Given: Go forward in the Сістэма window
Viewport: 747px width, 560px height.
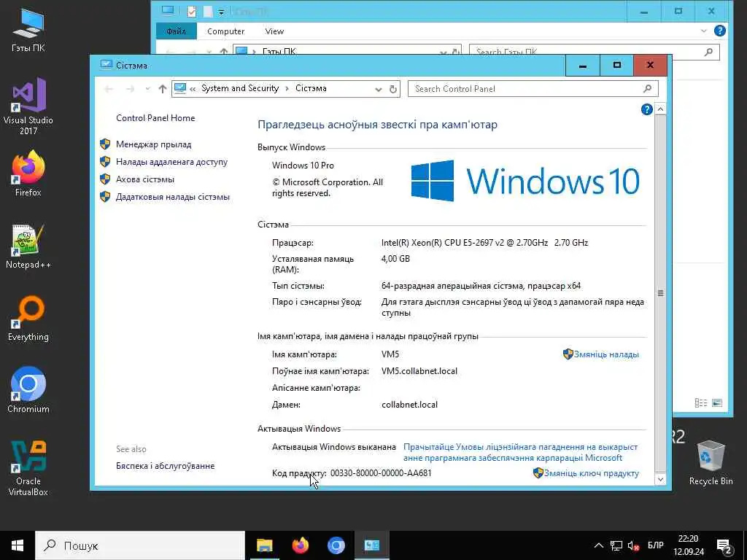Looking at the screenshot, I should click(x=130, y=89).
